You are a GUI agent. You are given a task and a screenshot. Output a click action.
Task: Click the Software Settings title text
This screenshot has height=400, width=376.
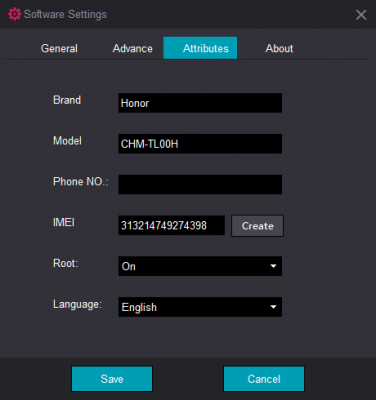pos(65,14)
